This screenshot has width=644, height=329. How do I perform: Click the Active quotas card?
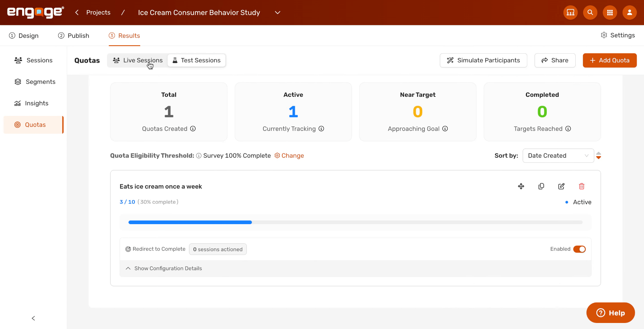[x=293, y=112]
